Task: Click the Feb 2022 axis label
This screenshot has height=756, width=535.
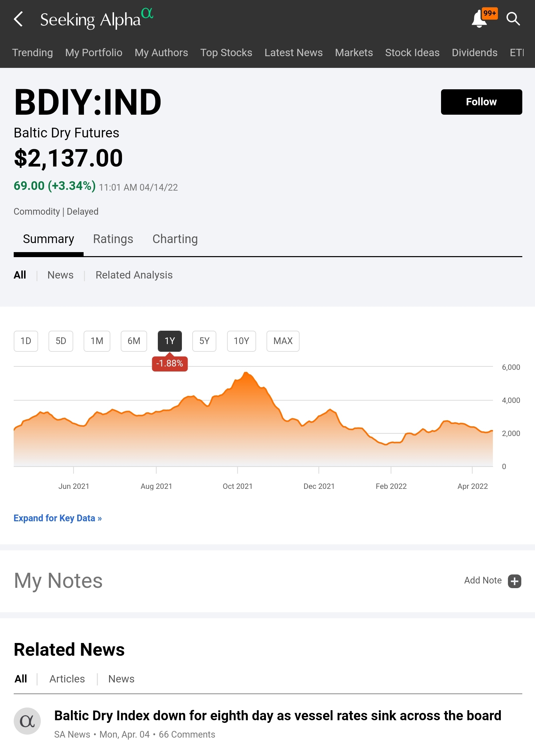Action: (x=391, y=486)
